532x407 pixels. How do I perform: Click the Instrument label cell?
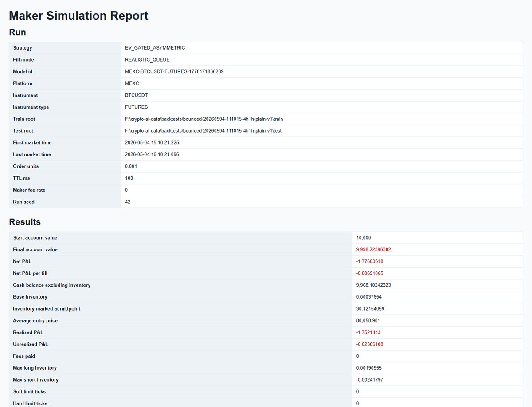click(65, 95)
